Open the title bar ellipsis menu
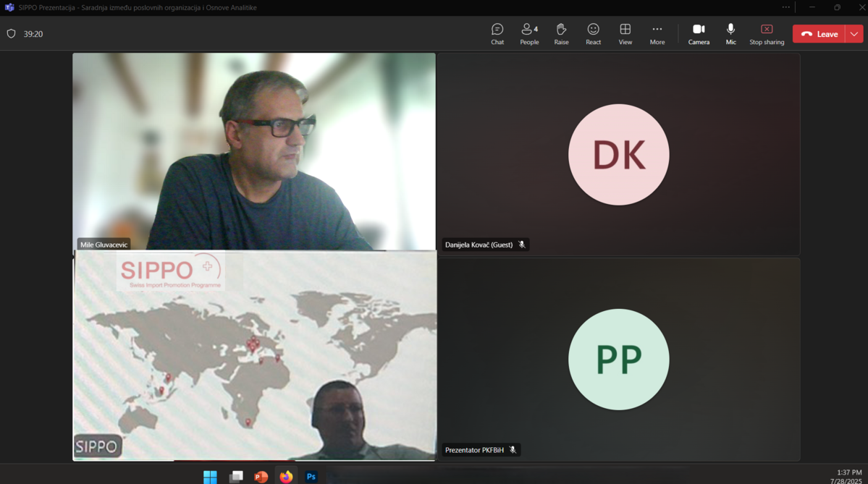 [x=786, y=7]
